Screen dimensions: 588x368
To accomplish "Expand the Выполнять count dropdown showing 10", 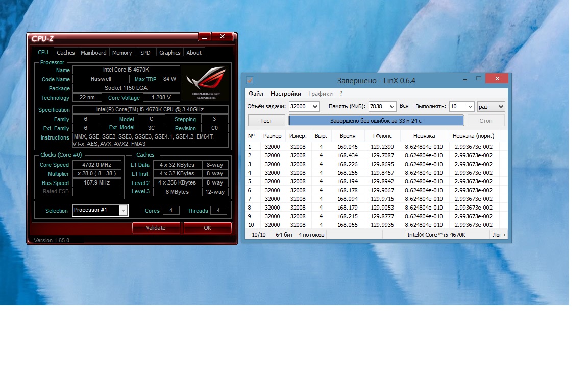I will click(x=470, y=107).
